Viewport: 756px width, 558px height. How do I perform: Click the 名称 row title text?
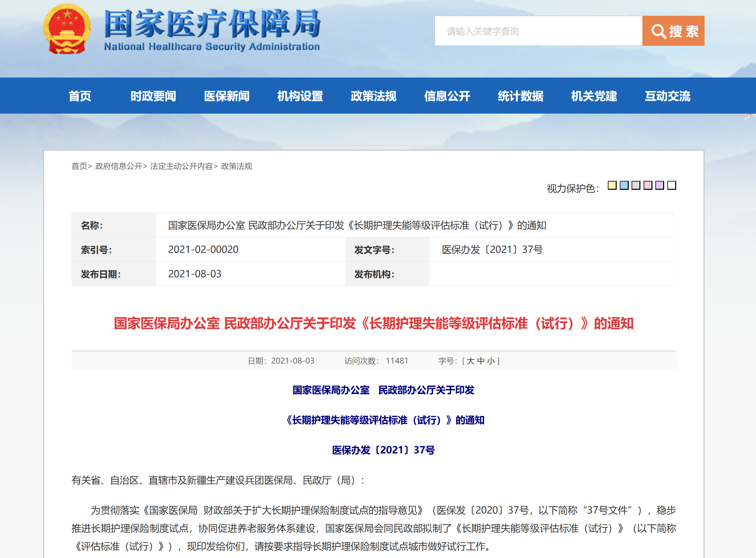pos(357,225)
